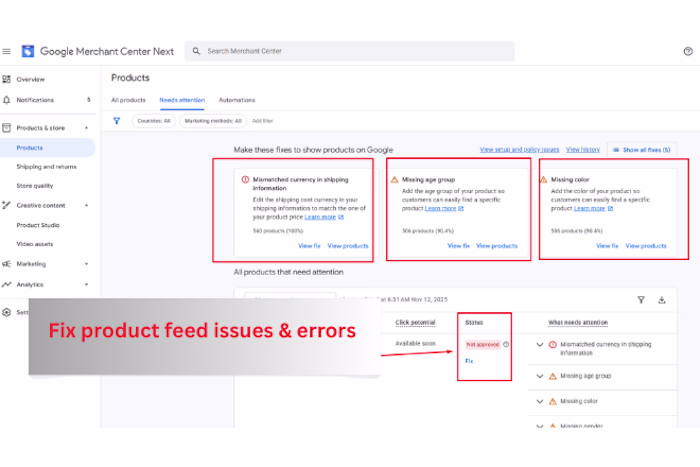Sort by the Click potential column header

pos(415,322)
